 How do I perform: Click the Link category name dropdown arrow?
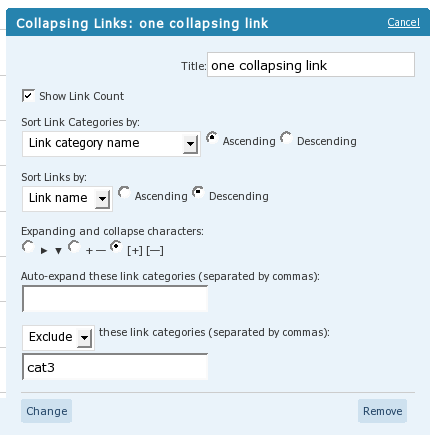[190, 144]
